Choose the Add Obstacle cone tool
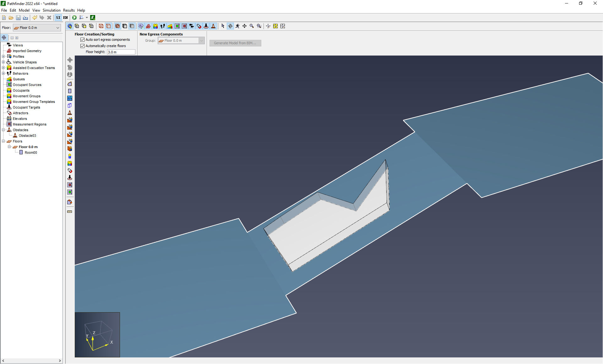603x364 pixels. pyautogui.click(x=70, y=113)
